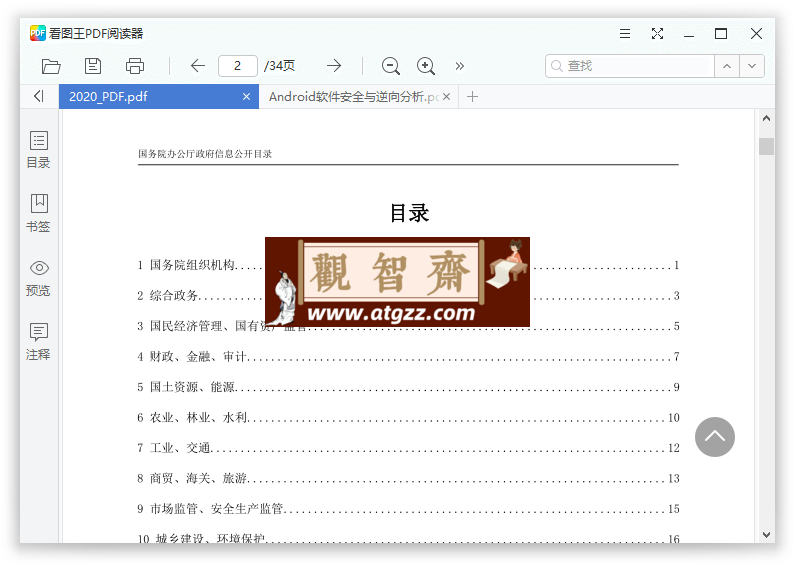Open the hamburger menu in title bar
This screenshot has width=795, height=565.
625,34
